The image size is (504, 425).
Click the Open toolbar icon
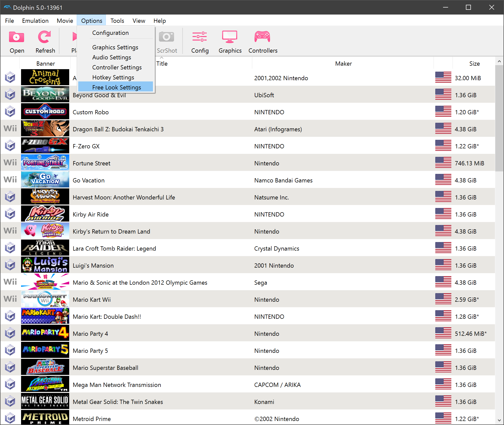17,37
